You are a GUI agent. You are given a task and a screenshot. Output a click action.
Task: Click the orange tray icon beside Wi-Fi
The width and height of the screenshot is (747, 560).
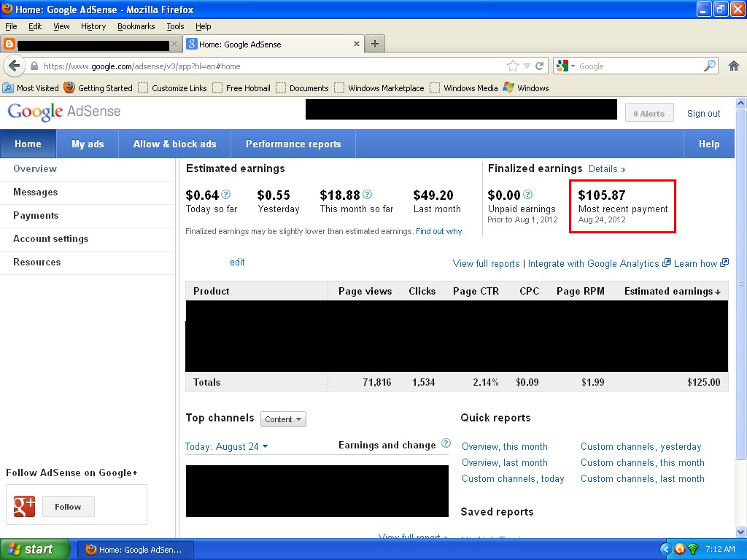pos(680,549)
